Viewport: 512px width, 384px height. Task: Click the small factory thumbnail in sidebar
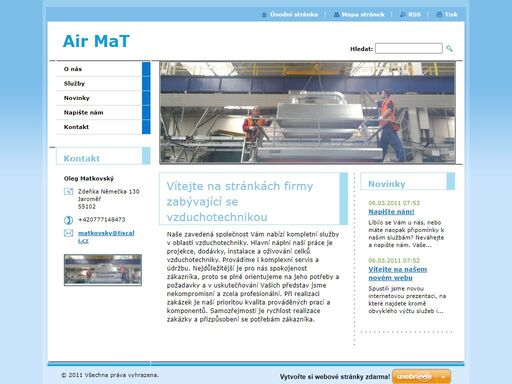click(103, 270)
